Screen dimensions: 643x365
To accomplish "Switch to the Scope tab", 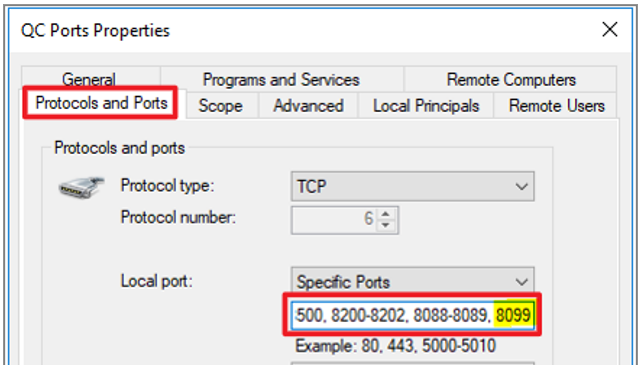I will [x=221, y=106].
